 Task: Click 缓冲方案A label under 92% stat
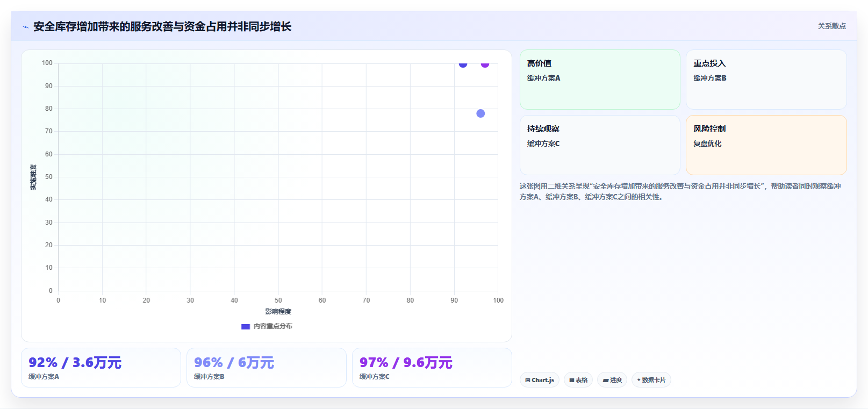point(44,377)
